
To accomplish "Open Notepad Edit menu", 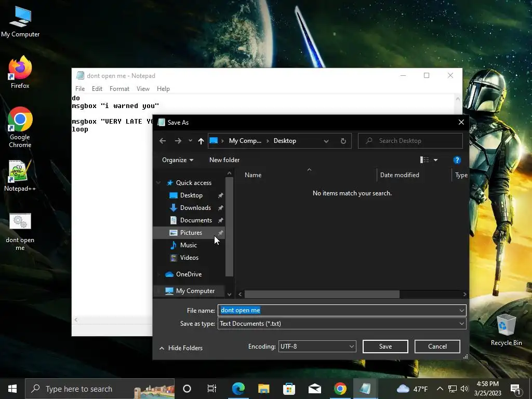I will pyautogui.click(x=97, y=88).
